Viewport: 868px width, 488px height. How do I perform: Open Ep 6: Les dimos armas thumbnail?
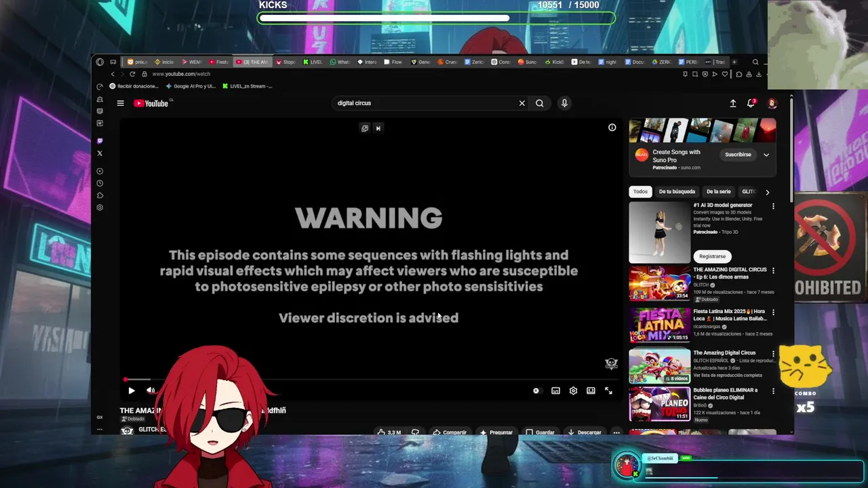click(660, 283)
